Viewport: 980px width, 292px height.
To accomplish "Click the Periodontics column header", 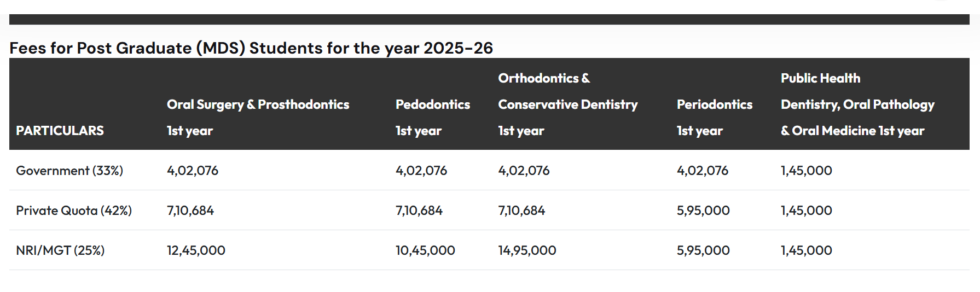I will pos(714,104).
